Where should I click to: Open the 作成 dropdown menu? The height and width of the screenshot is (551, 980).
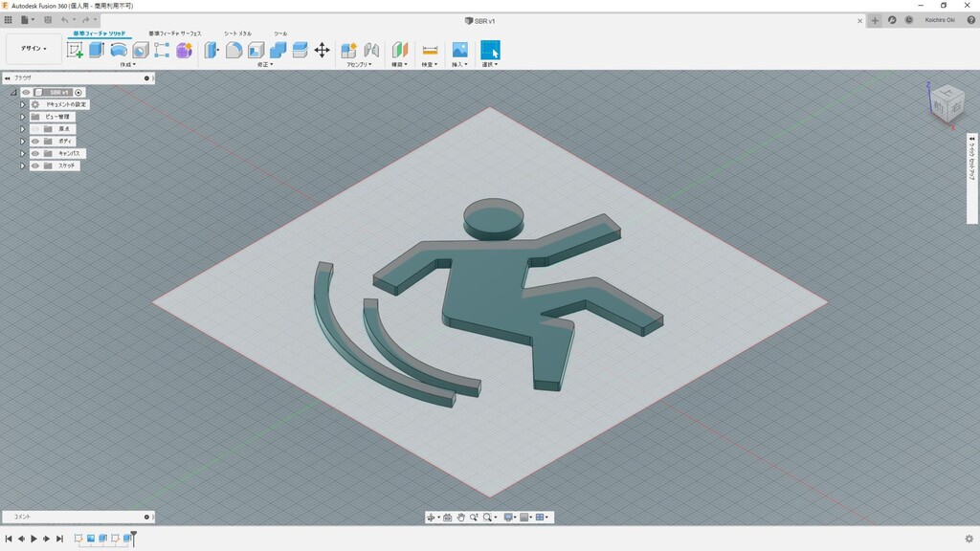pos(127,64)
